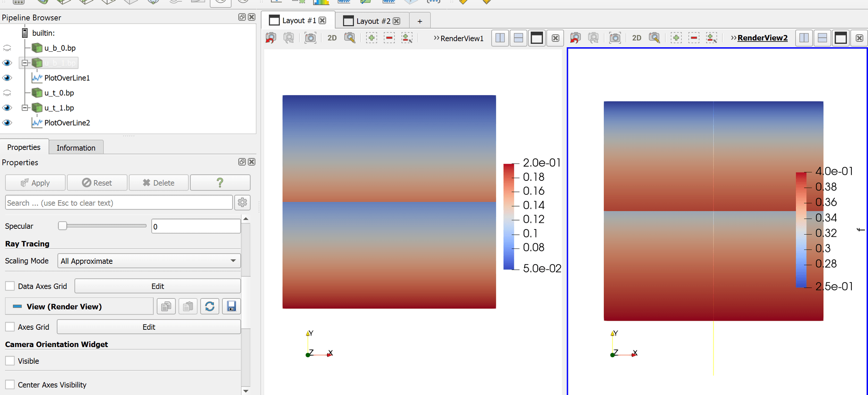Open adjust camera dialog in RenderView2
The width and height of the screenshot is (868, 395).
[x=654, y=38]
